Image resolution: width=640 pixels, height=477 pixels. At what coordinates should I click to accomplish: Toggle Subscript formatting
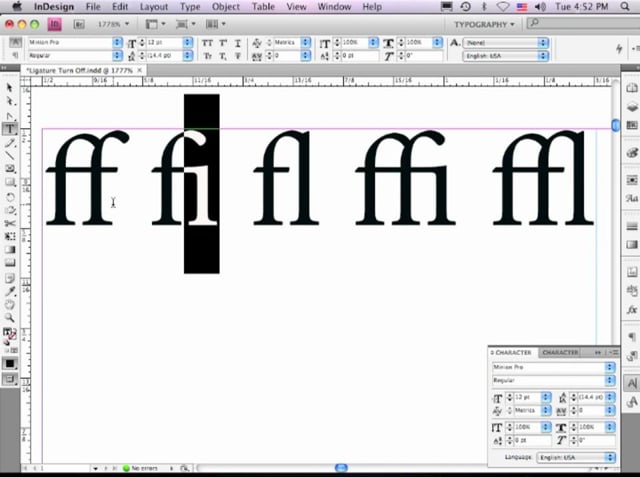click(223, 55)
